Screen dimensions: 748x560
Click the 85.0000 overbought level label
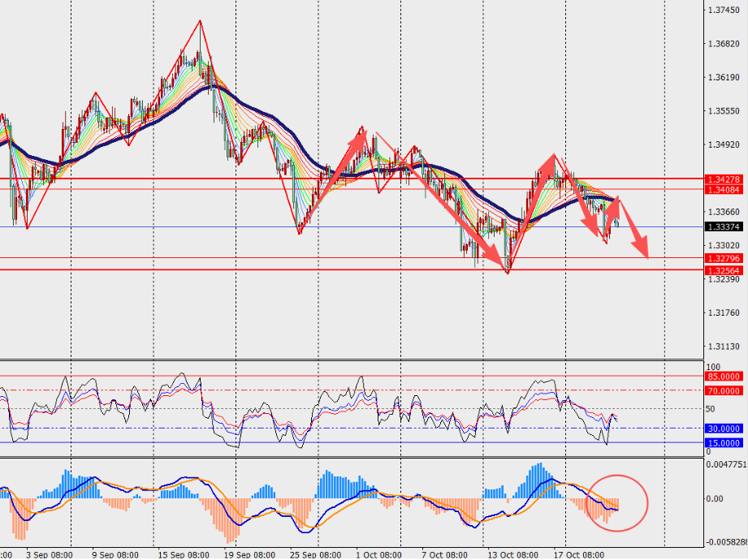(723, 377)
